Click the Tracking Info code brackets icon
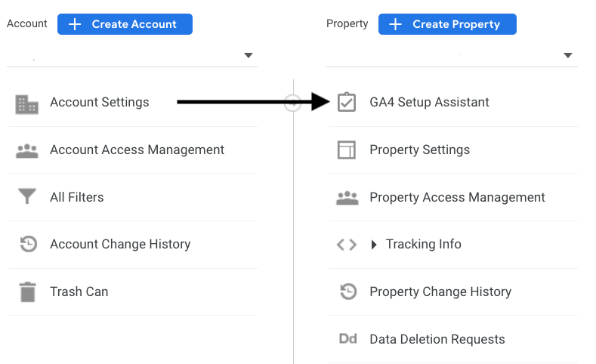Image resolution: width=596 pixels, height=364 pixels. [347, 245]
